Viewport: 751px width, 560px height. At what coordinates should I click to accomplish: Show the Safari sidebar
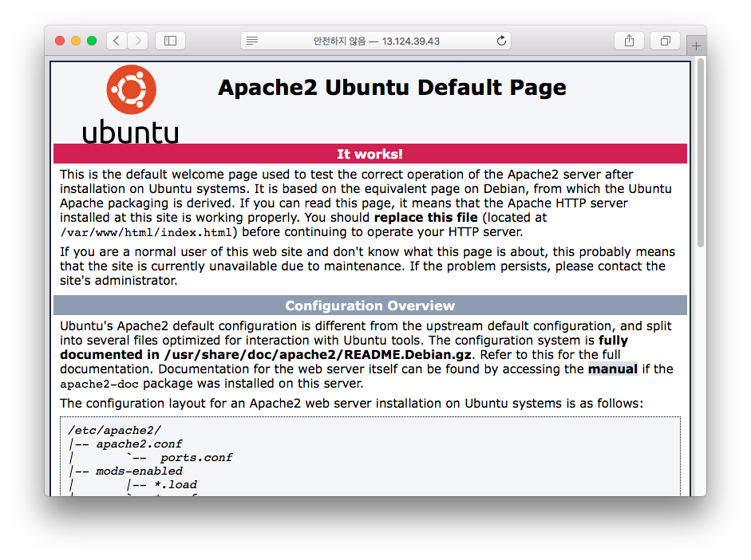[170, 41]
